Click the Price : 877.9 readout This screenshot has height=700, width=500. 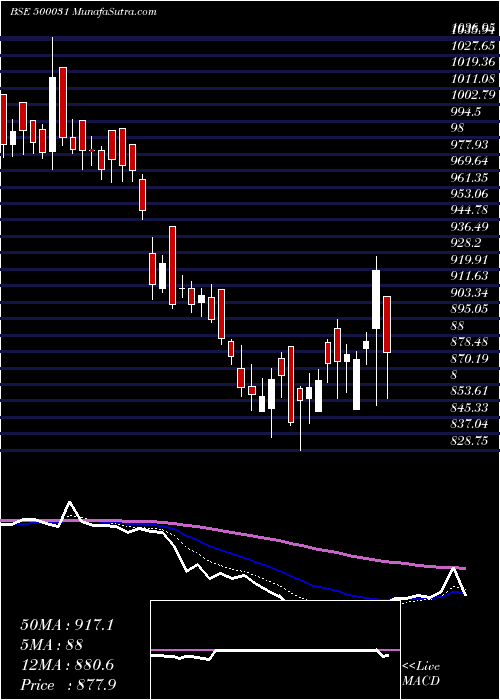[x=69, y=685]
